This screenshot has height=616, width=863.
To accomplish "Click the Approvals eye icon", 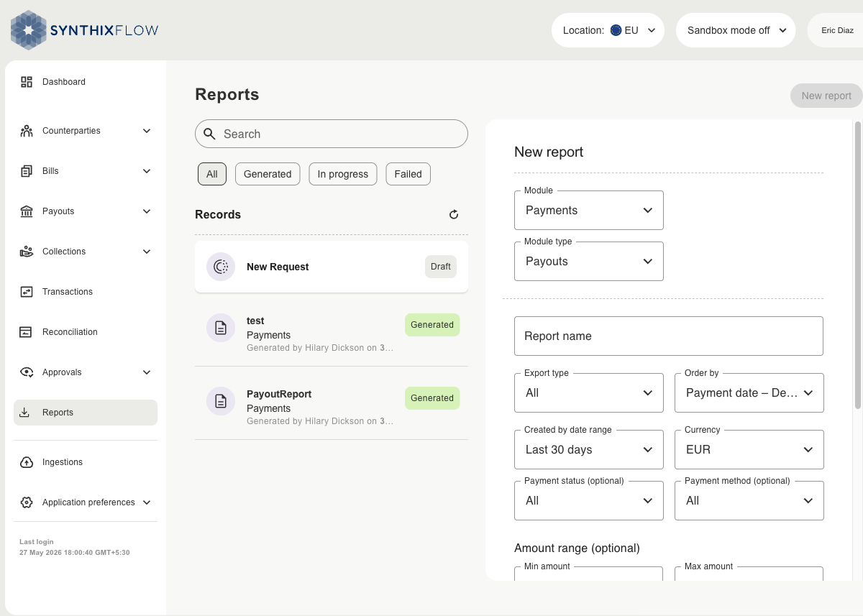I will (27, 372).
